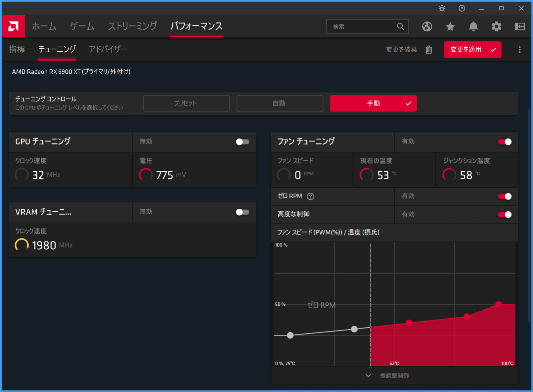Click the ゼロ RPM label on graph
Viewport: 533px width, 392px height.
321,305
